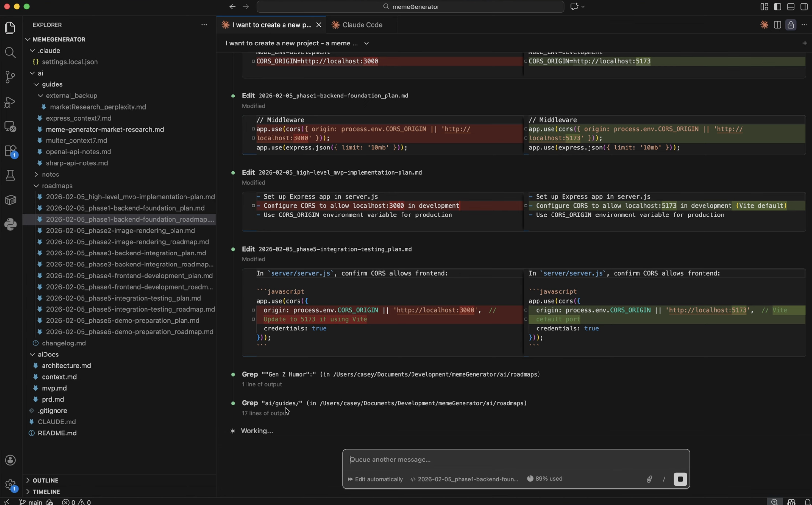Viewport: 812px width, 505px height.
Task: Click the memeGenerator command center search
Action: point(410,7)
